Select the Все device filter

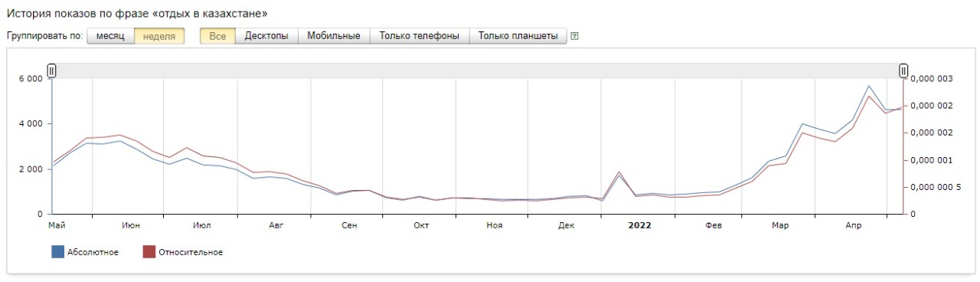(217, 36)
